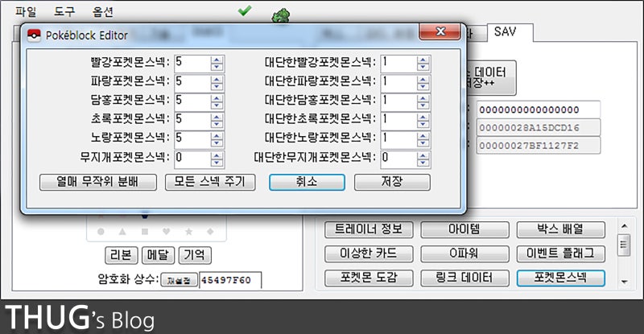Toggle the square marking icon
The image size is (644, 334).
145,232
